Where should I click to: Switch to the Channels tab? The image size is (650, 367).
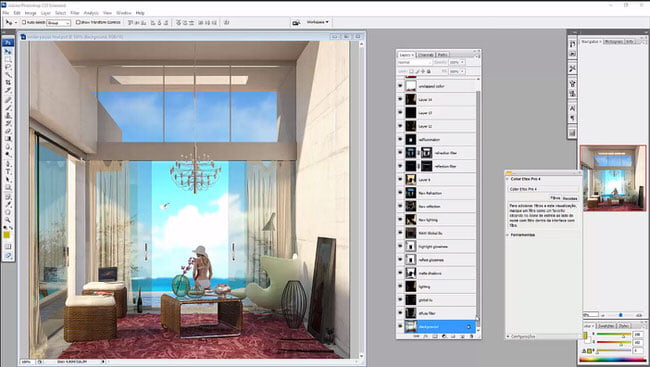click(x=426, y=55)
